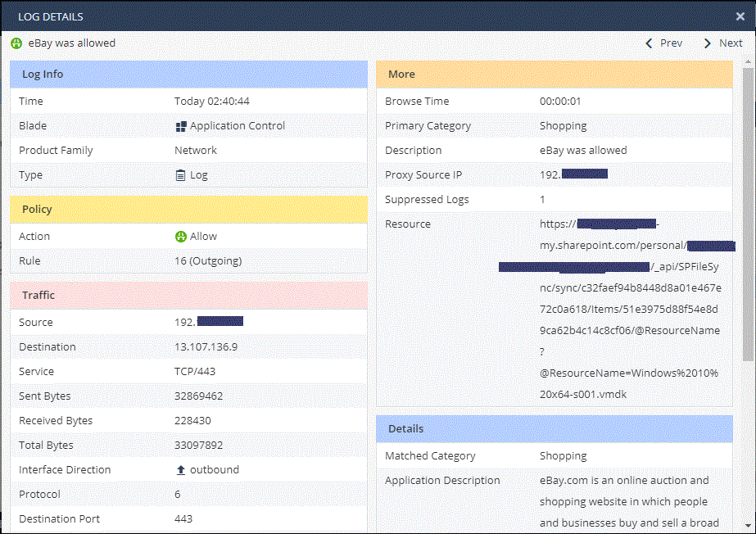Collapse the Traffic section header

[x=188, y=296]
